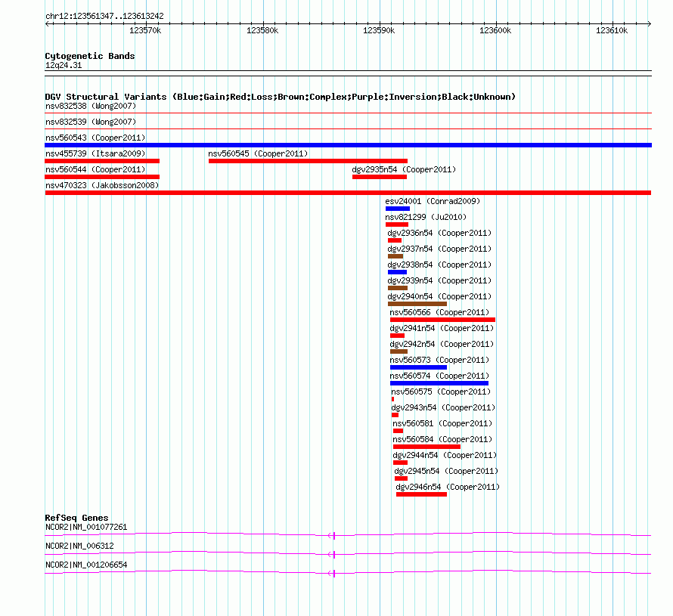Click the red bar under dgv2946n54
673x616 pixels.
(421, 494)
